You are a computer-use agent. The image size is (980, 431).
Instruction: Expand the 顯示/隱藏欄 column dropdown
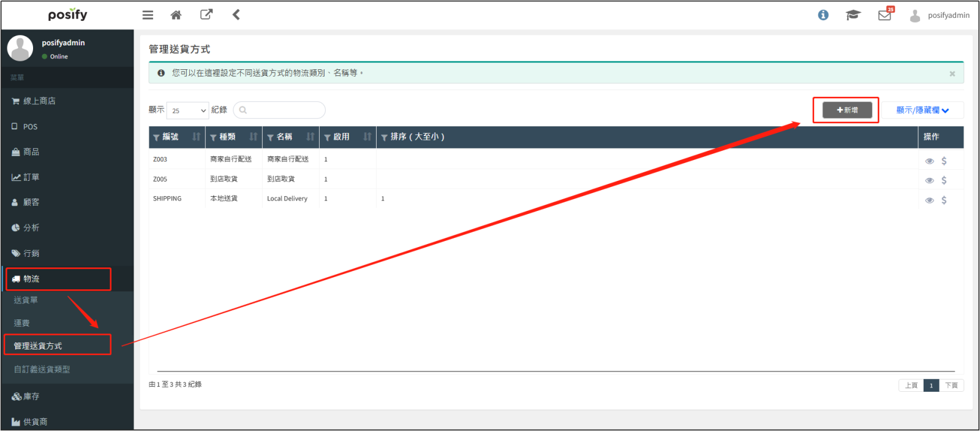pyautogui.click(x=922, y=110)
